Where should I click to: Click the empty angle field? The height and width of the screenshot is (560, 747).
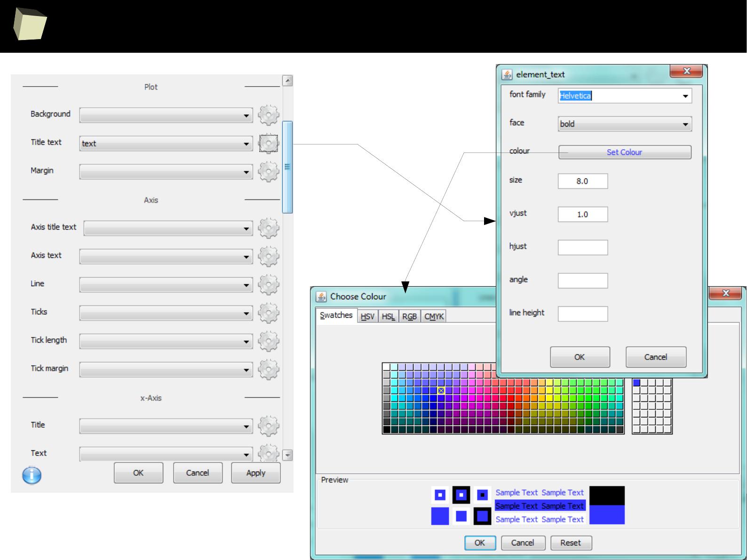(x=583, y=281)
